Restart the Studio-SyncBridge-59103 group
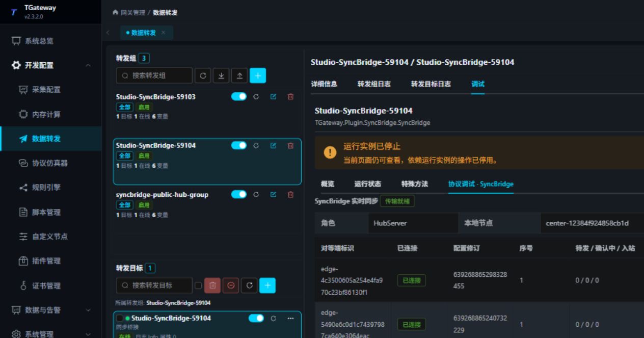The width and height of the screenshot is (644, 338). tap(256, 97)
